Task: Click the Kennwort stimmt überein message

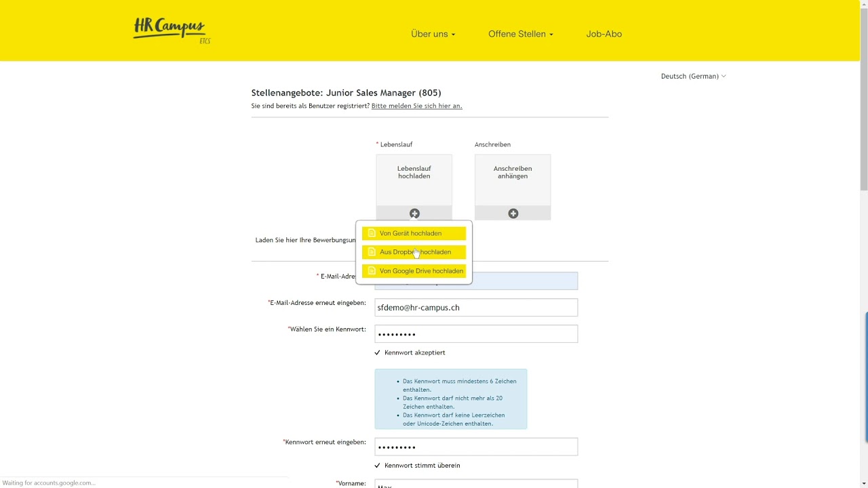Action: 422,466
